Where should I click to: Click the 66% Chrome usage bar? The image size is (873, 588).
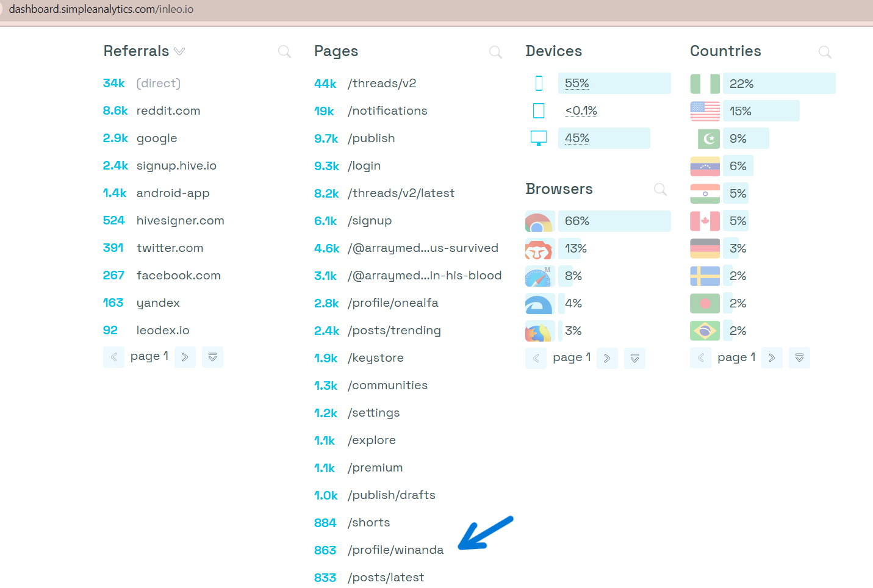(614, 221)
